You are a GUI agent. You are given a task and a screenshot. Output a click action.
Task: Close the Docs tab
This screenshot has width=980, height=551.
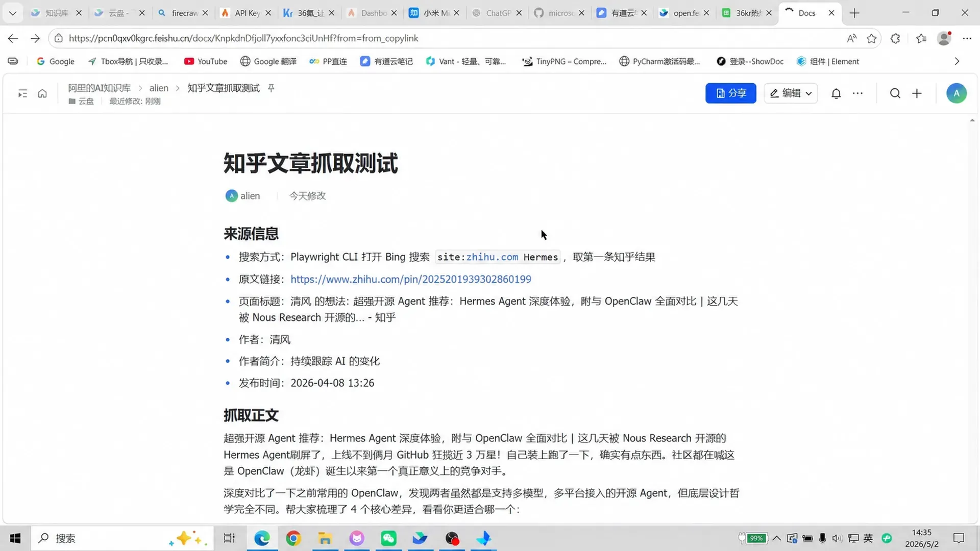tap(831, 13)
